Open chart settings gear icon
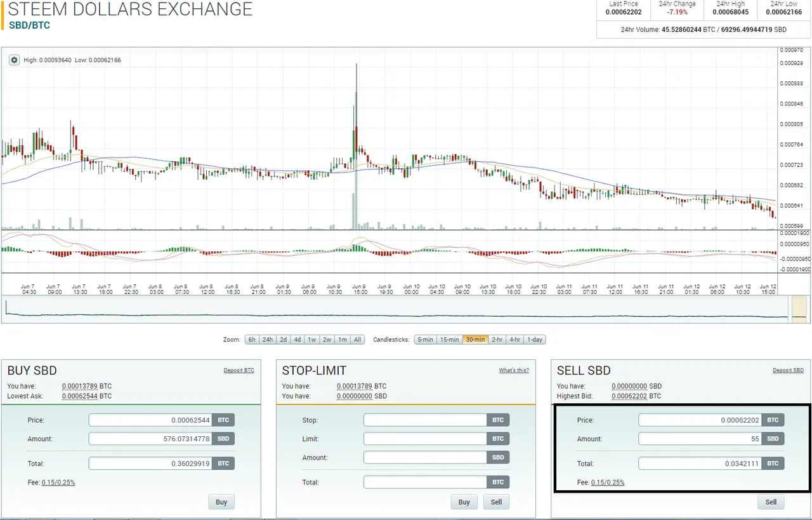The height and width of the screenshot is (520, 812). pos(14,60)
